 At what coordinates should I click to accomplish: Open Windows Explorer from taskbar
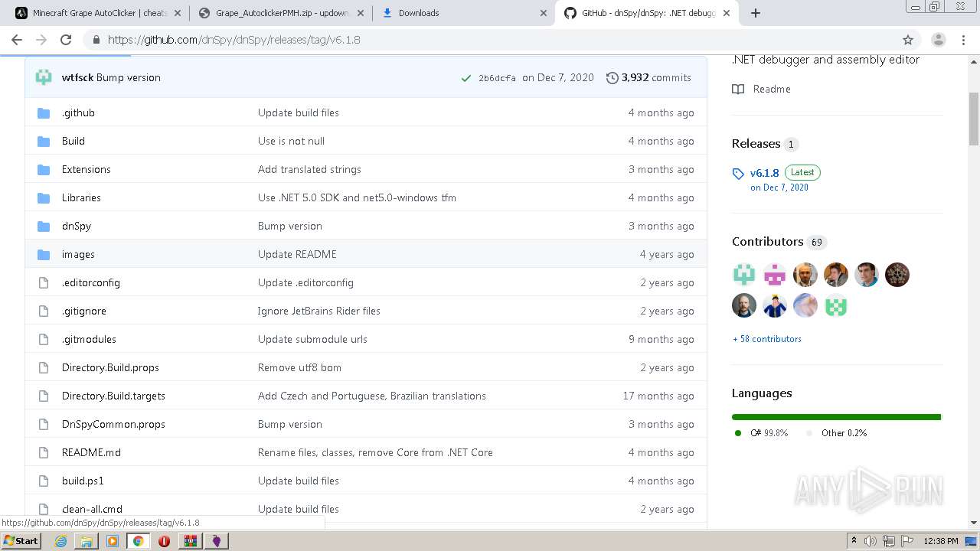[87, 541]
